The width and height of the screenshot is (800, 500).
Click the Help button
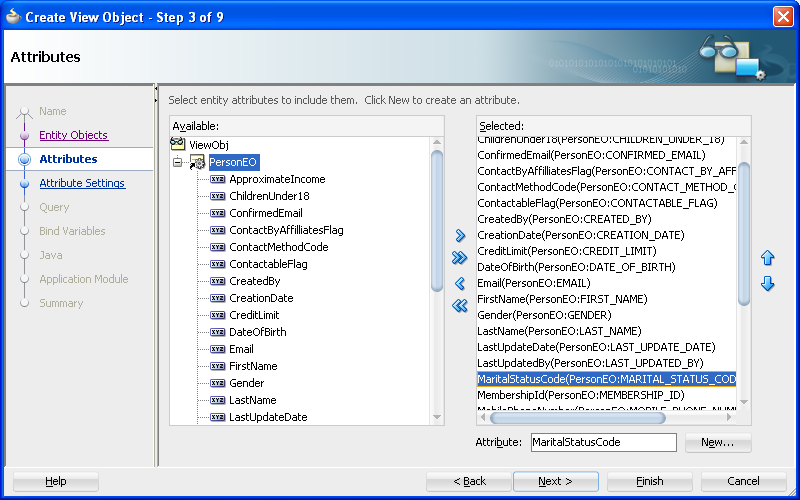[56, 481]
